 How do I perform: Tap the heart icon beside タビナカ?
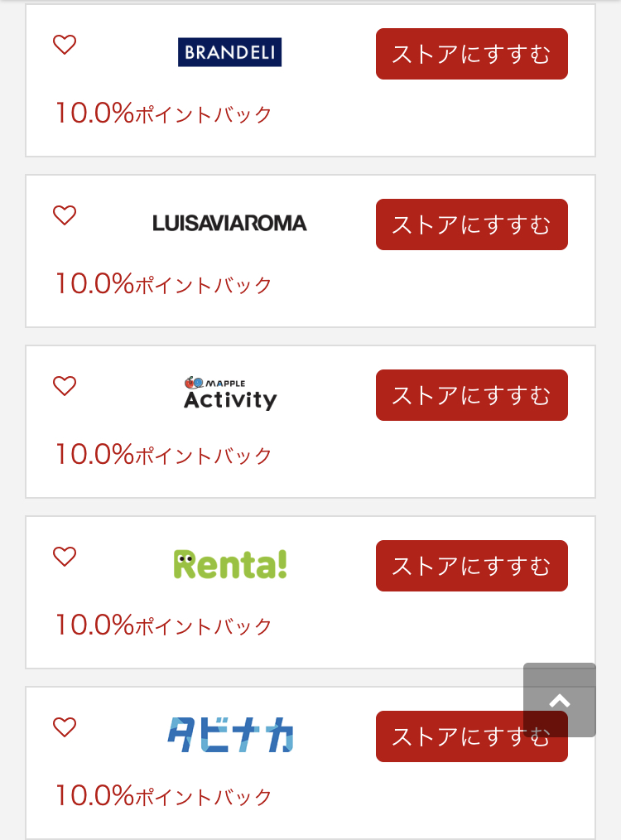coord(65,727)
